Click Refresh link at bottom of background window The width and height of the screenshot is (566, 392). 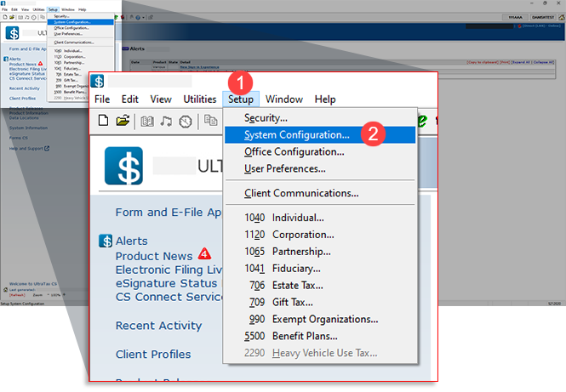click(17, 294)
